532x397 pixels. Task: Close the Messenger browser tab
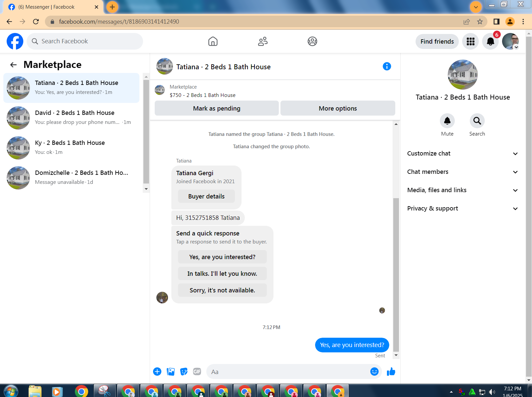(96, 7)
